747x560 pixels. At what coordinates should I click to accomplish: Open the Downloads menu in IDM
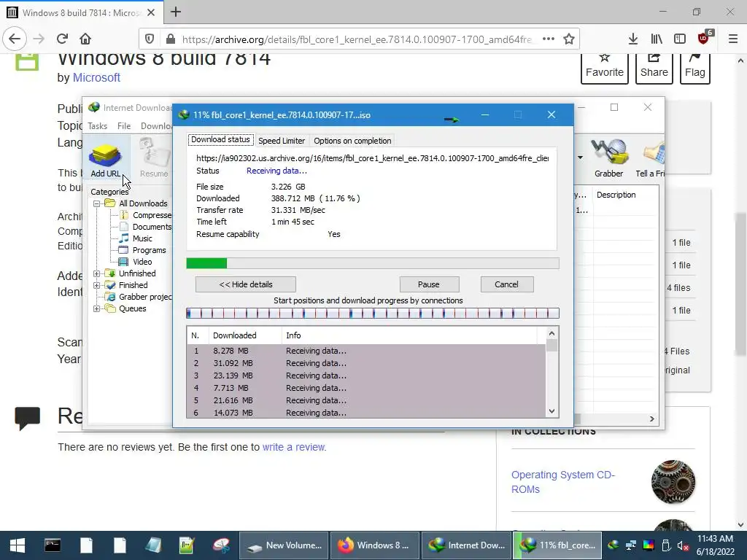click(156, 126)
